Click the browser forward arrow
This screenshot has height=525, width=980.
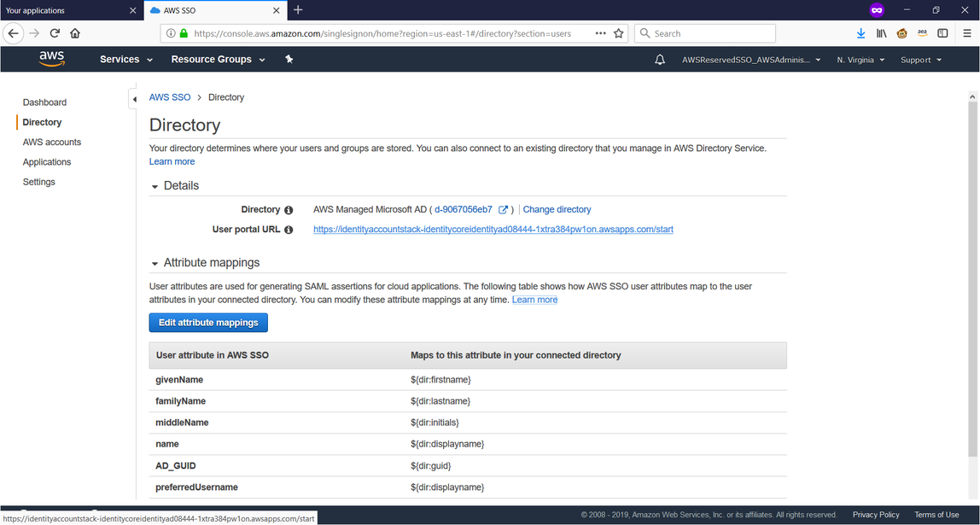(34, 33)
